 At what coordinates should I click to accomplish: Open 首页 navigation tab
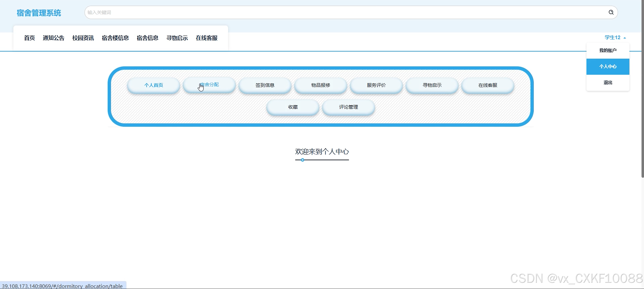point(29,38)
